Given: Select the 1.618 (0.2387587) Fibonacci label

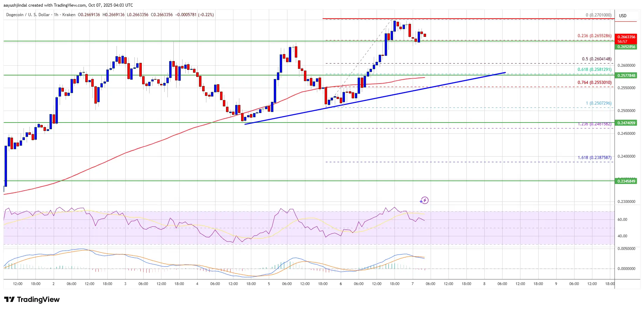Looking at the screenshot, I should (594, 158).
